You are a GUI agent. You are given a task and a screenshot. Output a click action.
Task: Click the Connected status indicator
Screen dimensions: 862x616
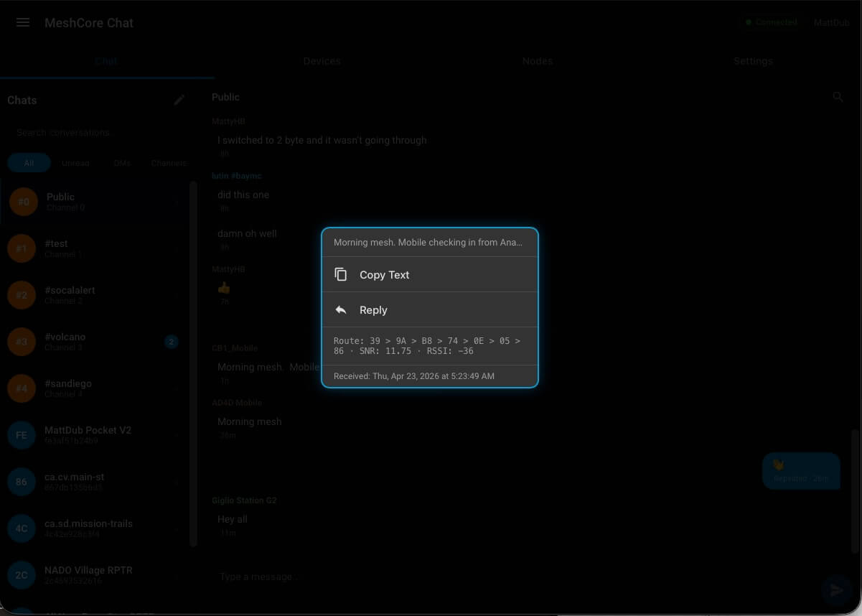pyautogui.click(x=771, y=22)
